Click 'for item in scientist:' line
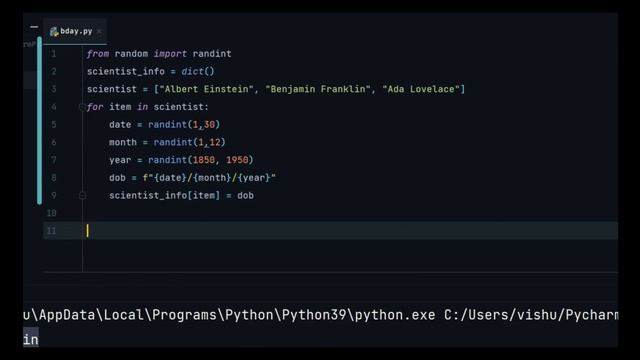This screenshot has height=360, width=640. [x=147, y=107]
